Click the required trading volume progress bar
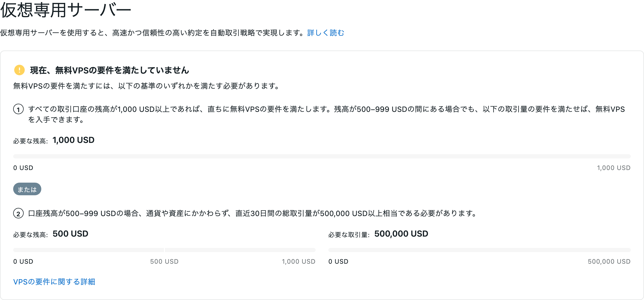Screen dimensions: 644x300 pos(479,250)
